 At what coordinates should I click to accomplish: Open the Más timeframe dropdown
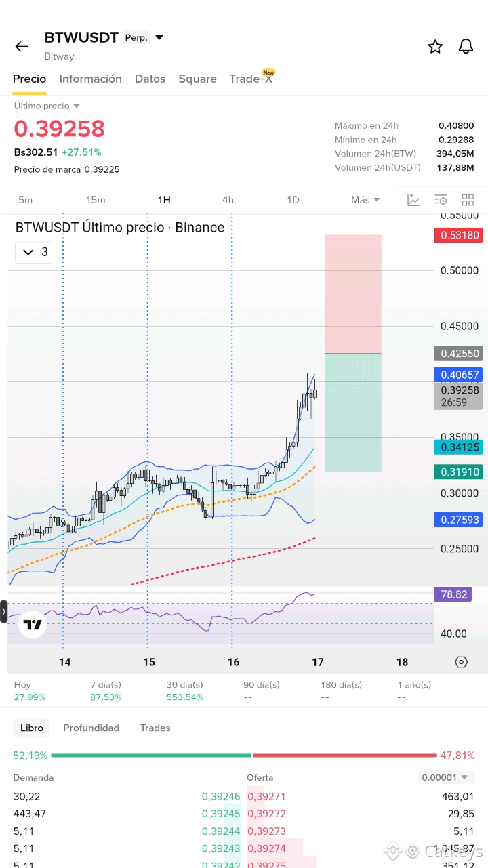[x=365, y=200]
